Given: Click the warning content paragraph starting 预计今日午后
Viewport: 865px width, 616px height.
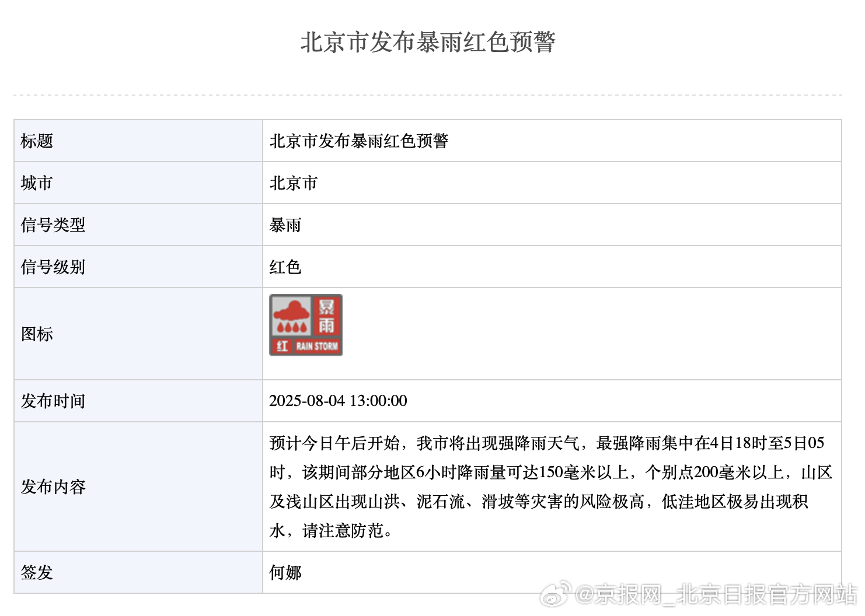Looking at the screenshot, I should click(x=550, y=487).
